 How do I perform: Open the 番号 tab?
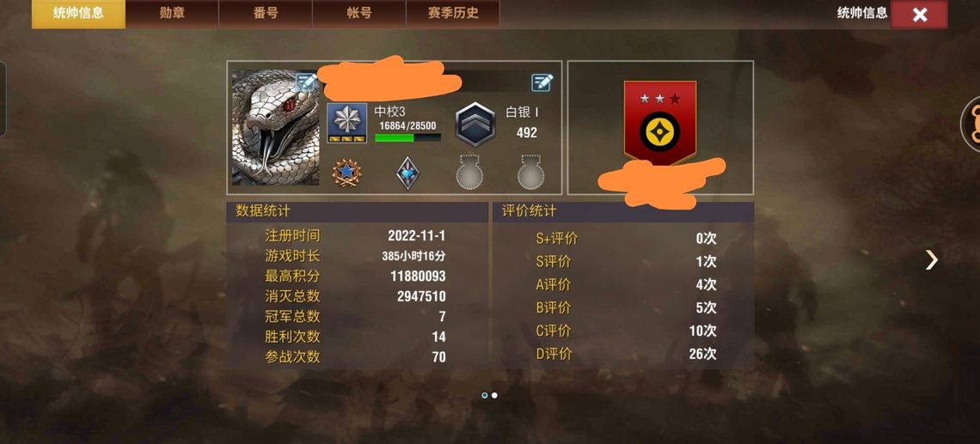pyautogui.click(x=266, y=13)
